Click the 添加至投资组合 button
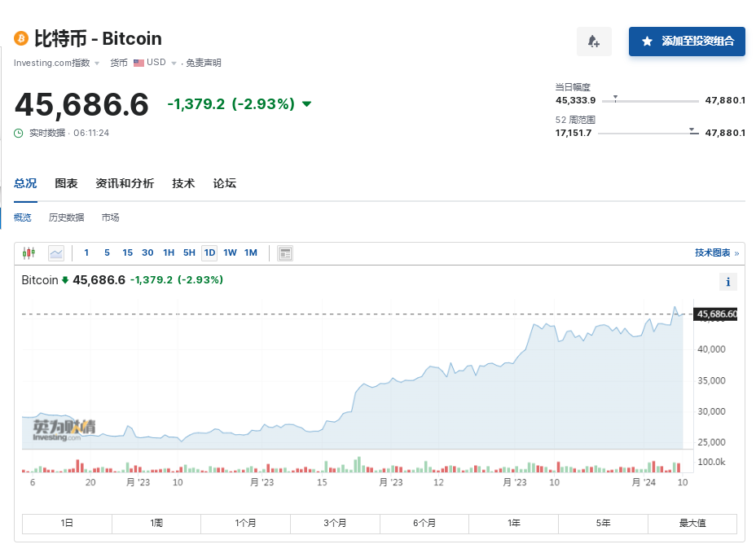 (687, 42)
